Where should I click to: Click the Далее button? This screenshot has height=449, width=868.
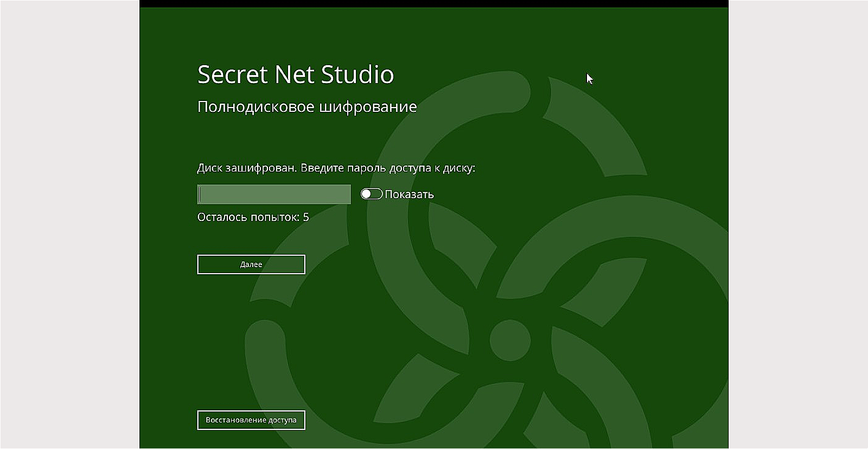(251, 264)
